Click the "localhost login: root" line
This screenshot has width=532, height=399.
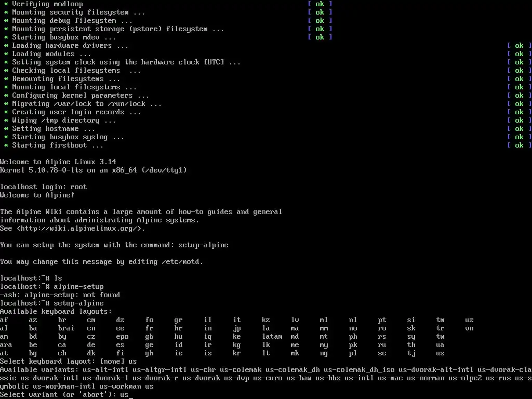pyautogui.click(x=44, y=187)
